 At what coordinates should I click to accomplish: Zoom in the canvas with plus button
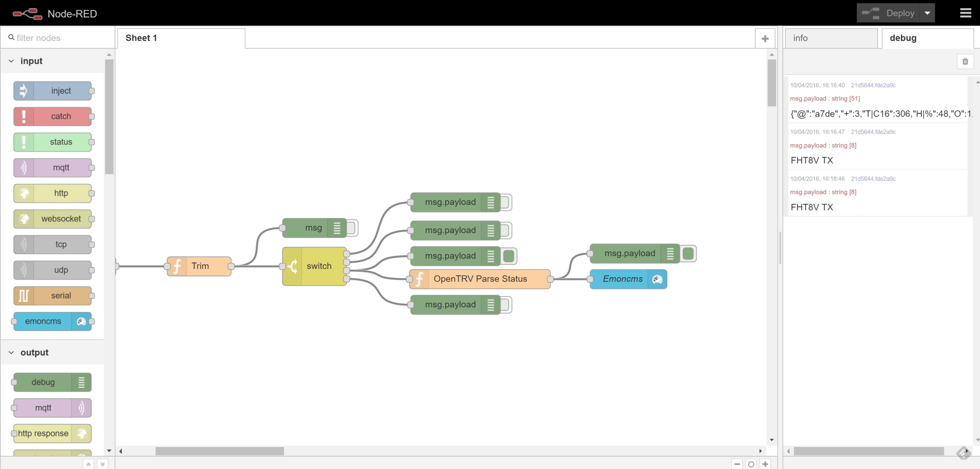click(765, 464)
